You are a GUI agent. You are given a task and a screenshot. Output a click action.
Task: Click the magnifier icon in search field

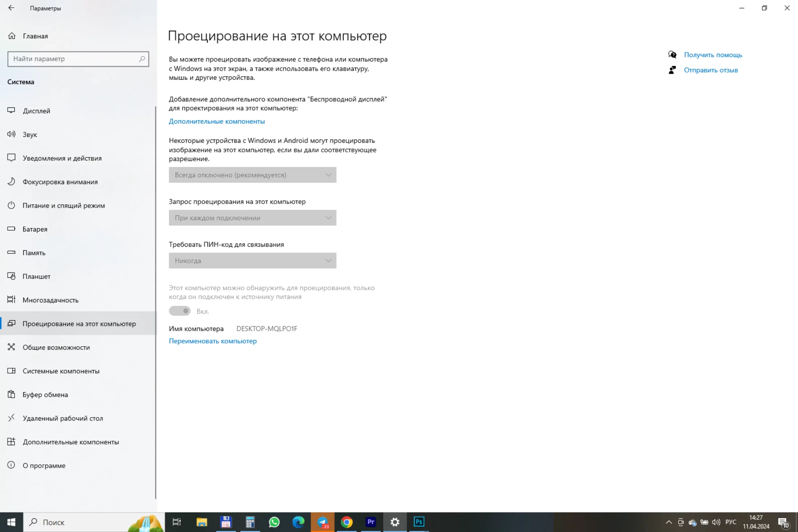coord(142,59)
